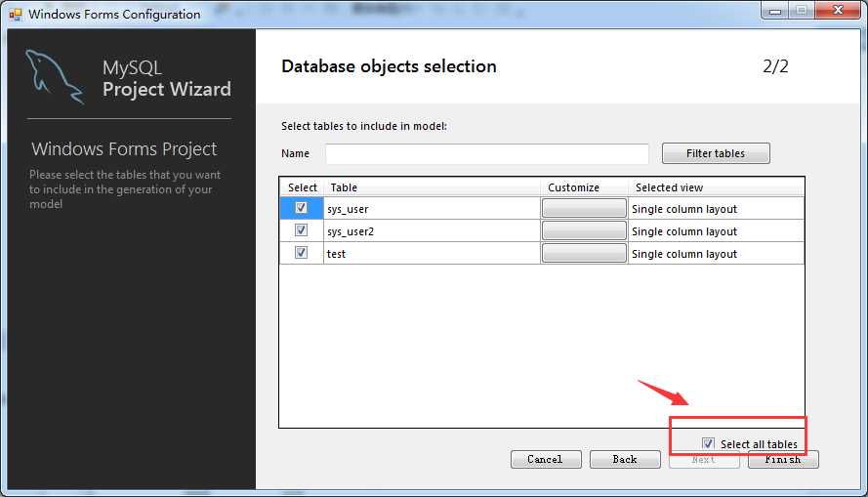Image resolution: width=868 pixels, height=497 pixels.
Task: Uncheck the sys_user2 table checkbox
Action: pos(301,229)
